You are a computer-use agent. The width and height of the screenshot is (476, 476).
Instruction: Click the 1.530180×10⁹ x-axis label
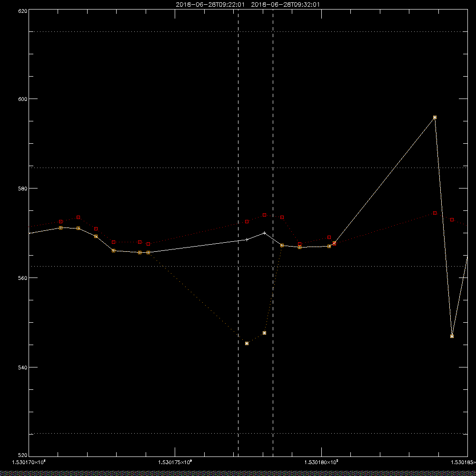321,462
